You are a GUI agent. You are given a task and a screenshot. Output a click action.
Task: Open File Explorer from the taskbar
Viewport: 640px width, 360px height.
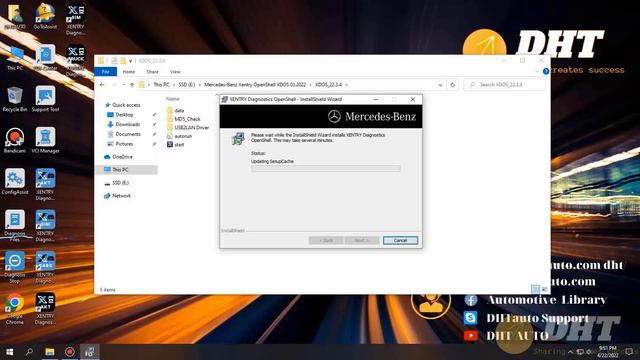pos(50,351)
